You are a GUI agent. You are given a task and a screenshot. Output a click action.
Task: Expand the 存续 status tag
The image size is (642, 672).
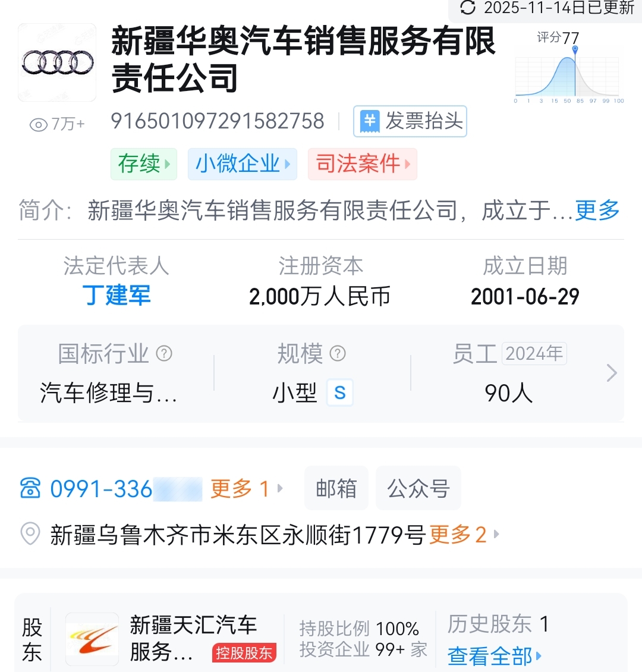point(144,164)
